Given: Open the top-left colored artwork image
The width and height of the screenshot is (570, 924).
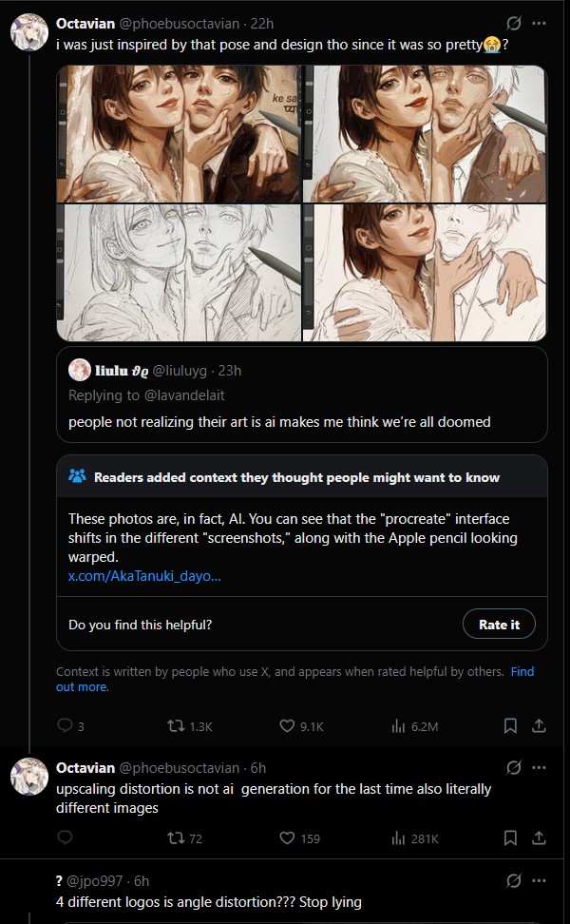Looking at the screenshot, I should point(179,134).
